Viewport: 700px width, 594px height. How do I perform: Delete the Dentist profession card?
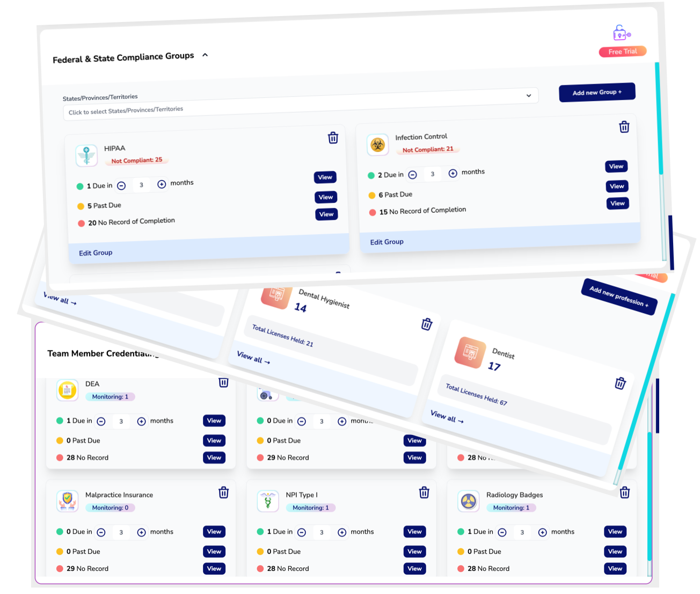click(620, 383)
